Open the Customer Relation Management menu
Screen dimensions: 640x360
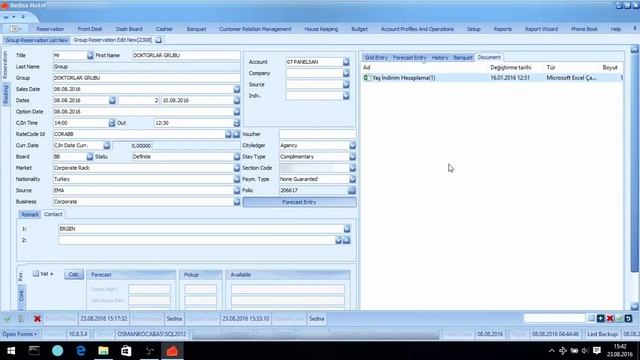point(255,29)
